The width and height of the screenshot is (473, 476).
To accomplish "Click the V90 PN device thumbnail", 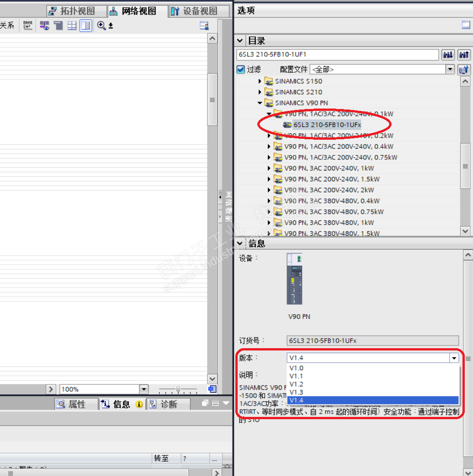I will point(294,279).
